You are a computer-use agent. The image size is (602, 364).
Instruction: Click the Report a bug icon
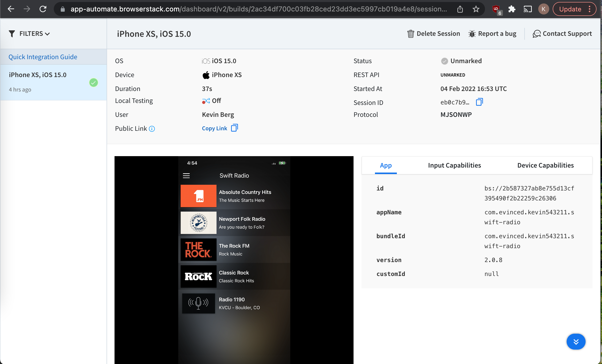[x=472, y=34]
